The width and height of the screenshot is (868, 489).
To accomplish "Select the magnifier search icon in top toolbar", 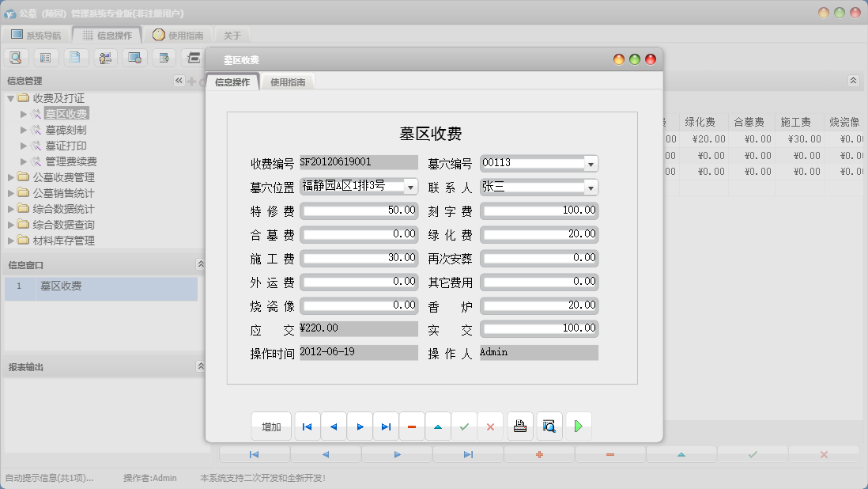I will coord(17,57).
